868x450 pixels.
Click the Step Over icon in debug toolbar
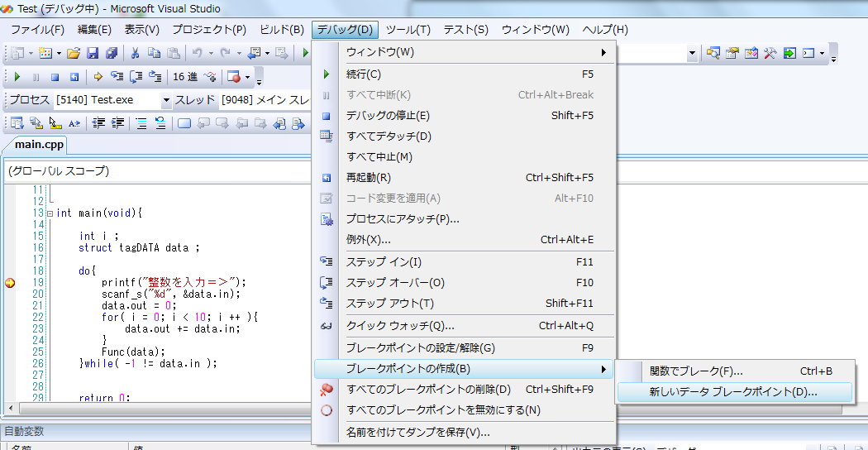click(136, 77)
